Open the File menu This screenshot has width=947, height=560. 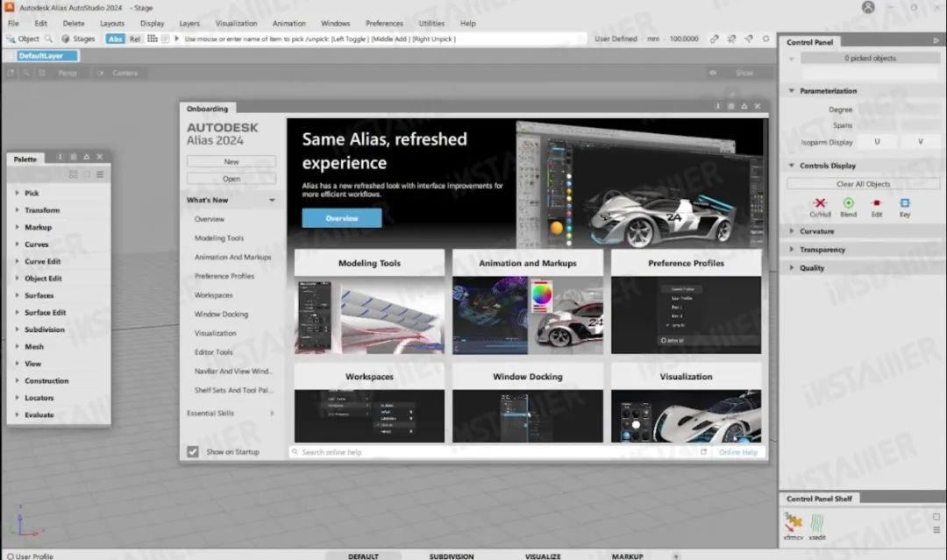point(13,23)
